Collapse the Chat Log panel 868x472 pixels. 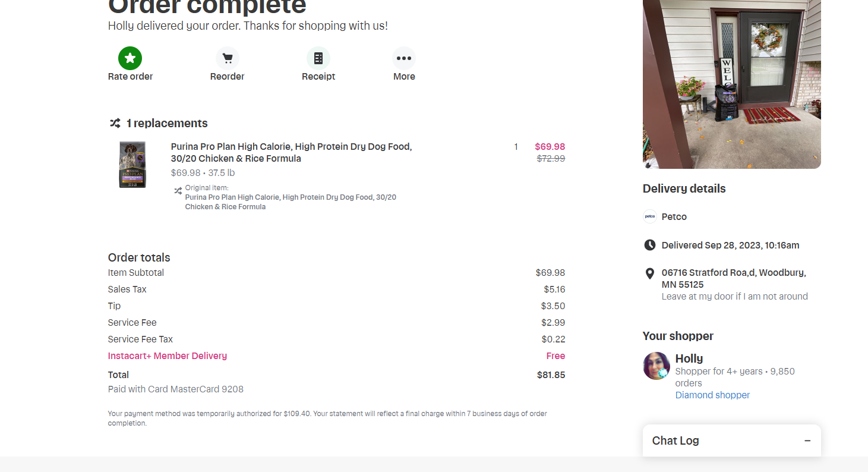807,440
